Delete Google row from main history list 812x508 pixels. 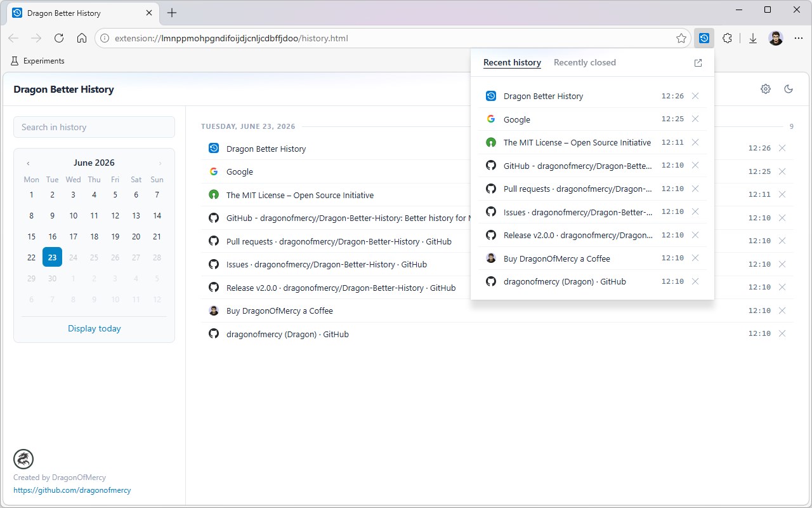coord(782,171)
